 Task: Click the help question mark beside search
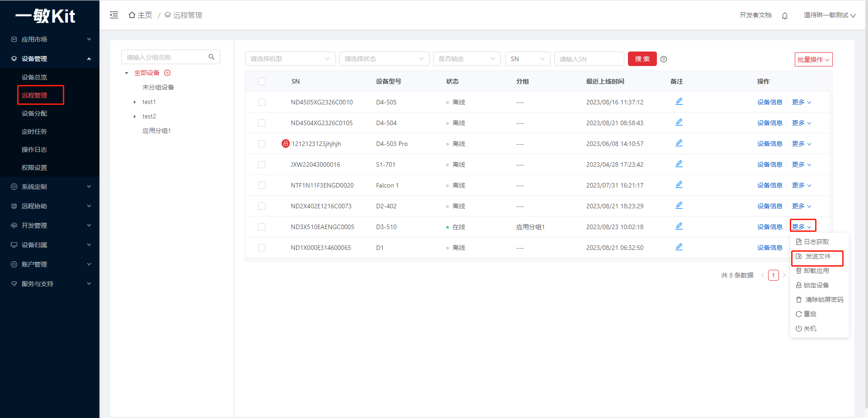(664, 59)
